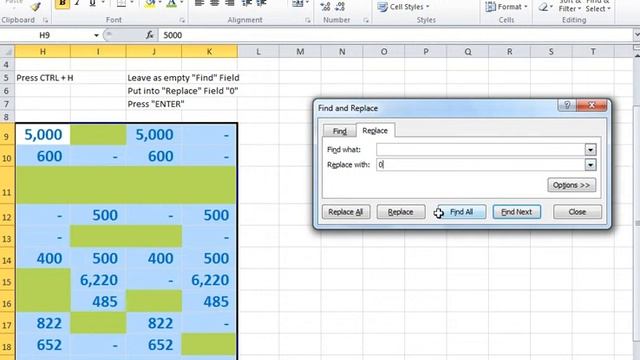Screen dimensions: 640x360
Task: Click the Close button in dialog
Action: pyautogui.click(x=577, y=212)
